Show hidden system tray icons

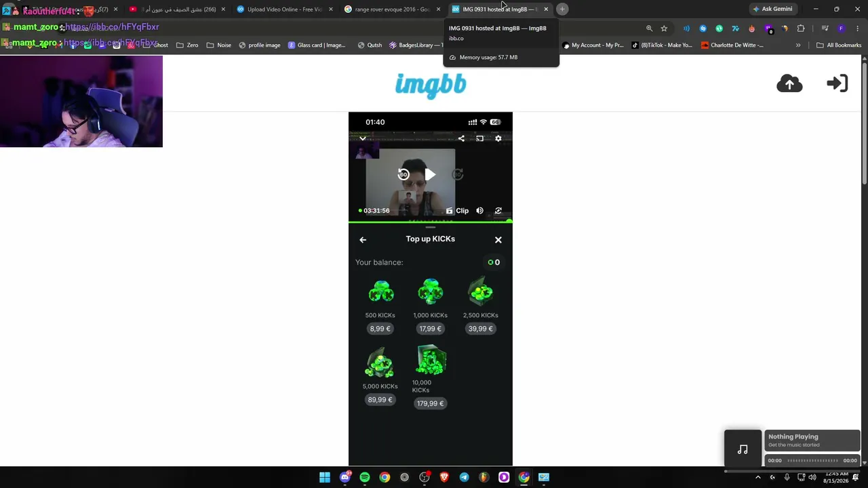coord(758,477)
